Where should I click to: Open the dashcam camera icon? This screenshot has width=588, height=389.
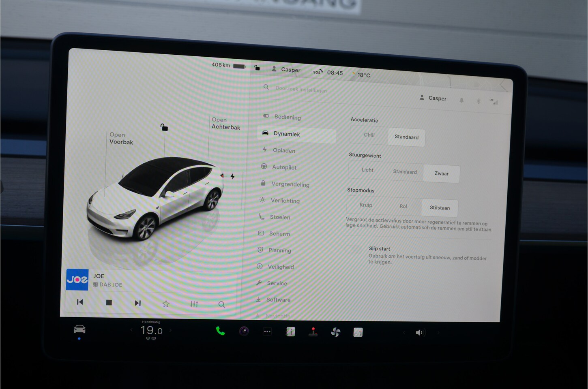[x=244, y=331]
